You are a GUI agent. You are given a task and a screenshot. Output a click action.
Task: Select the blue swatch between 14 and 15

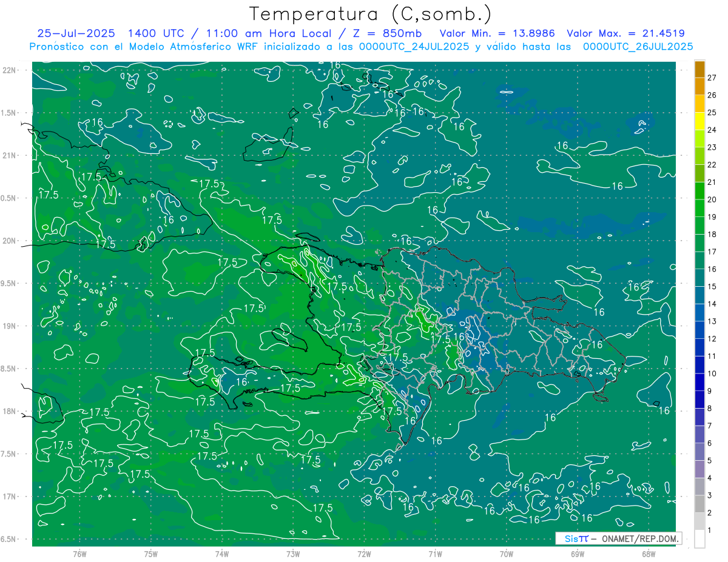[x=699, y=295]
